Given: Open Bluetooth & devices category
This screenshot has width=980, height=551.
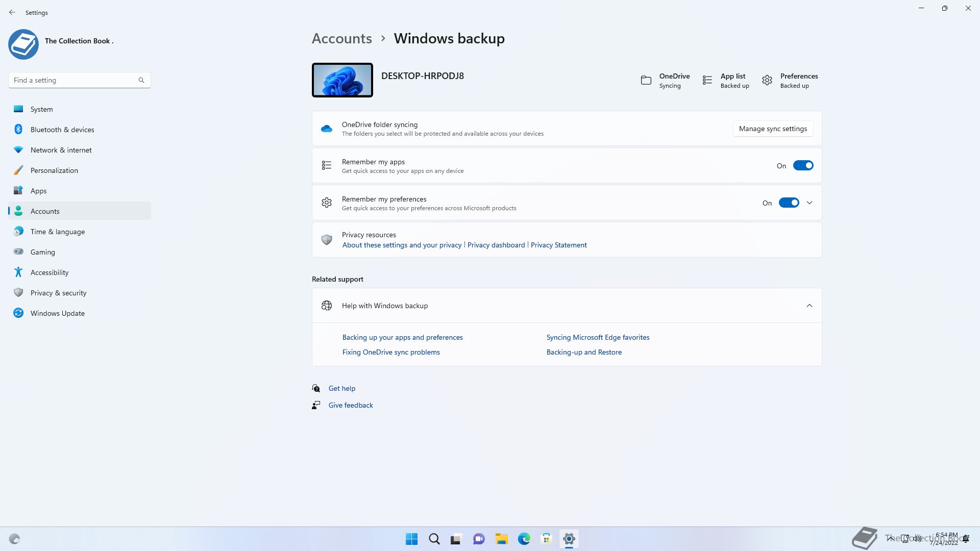Looking at the screenshot, I should coord(80,130).
